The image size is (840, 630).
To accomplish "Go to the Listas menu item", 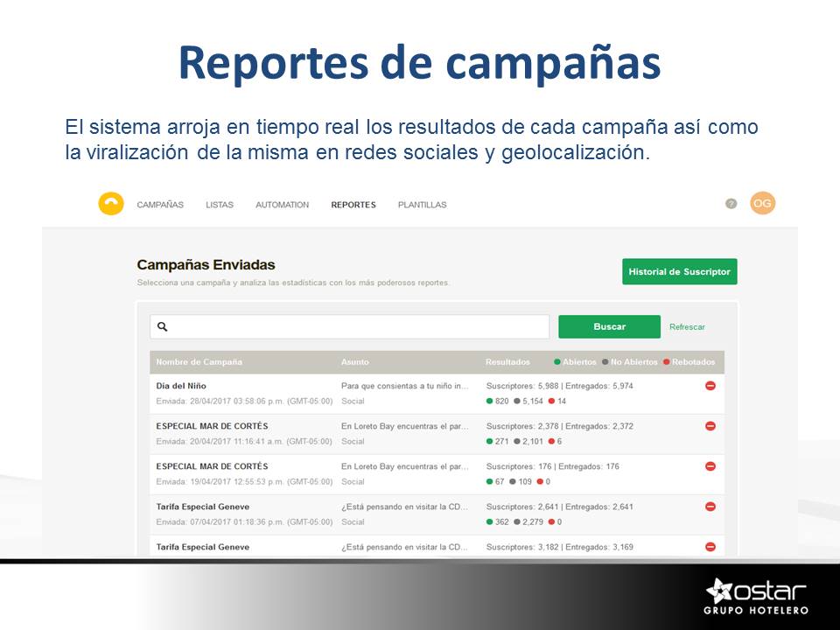I will click(x=220, y=205).
